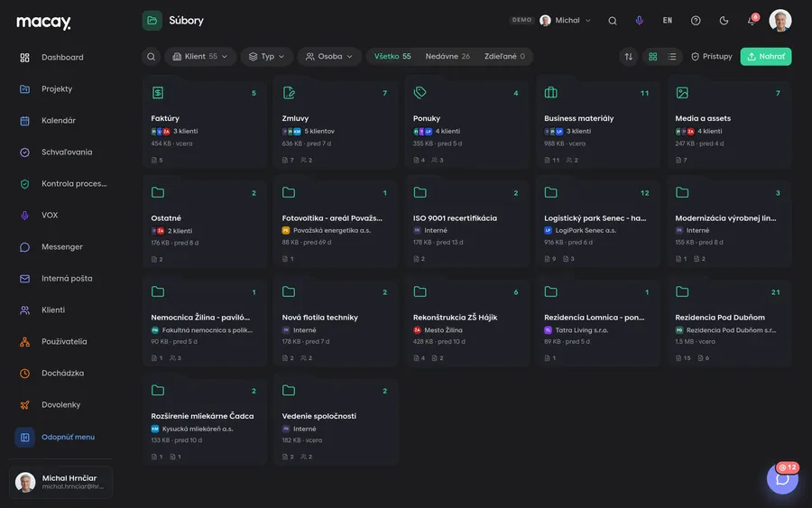812x508 pixels.
Task: Open the Osoba filter dropdown
Action: coord(328,57)
